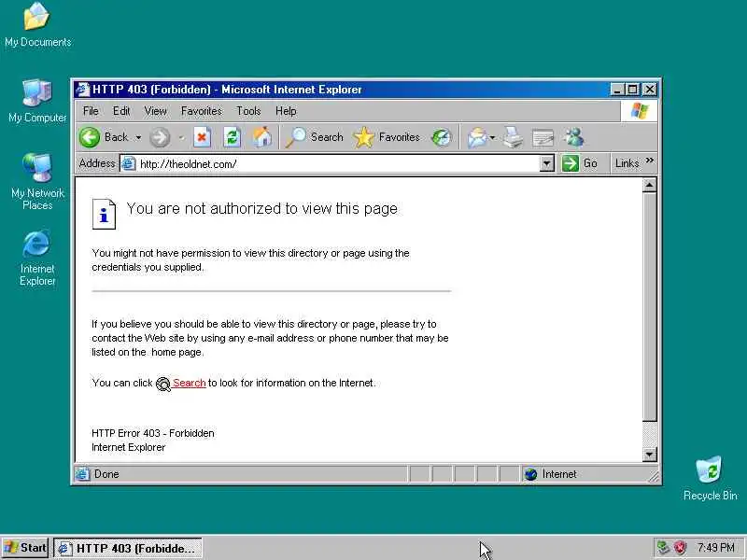Open the Search pane from toolbar
747x560 pixels.
pos(315,137)
